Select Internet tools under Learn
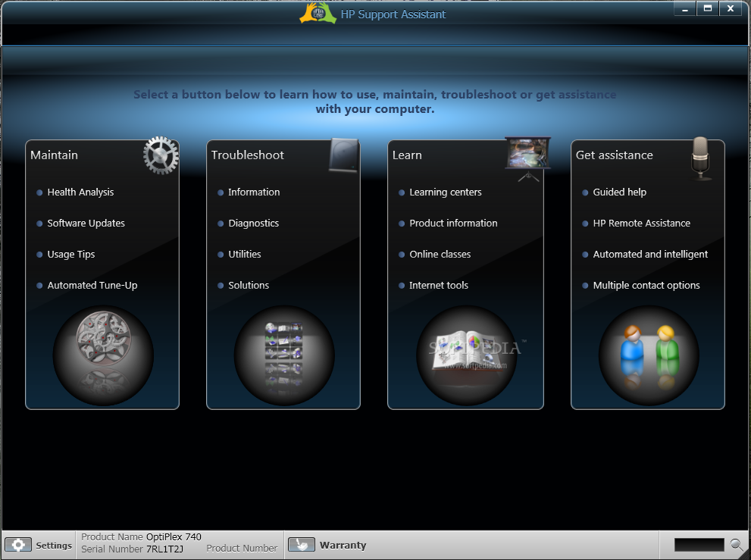Screen dimensions: 751x560 (x=439, y=286)
